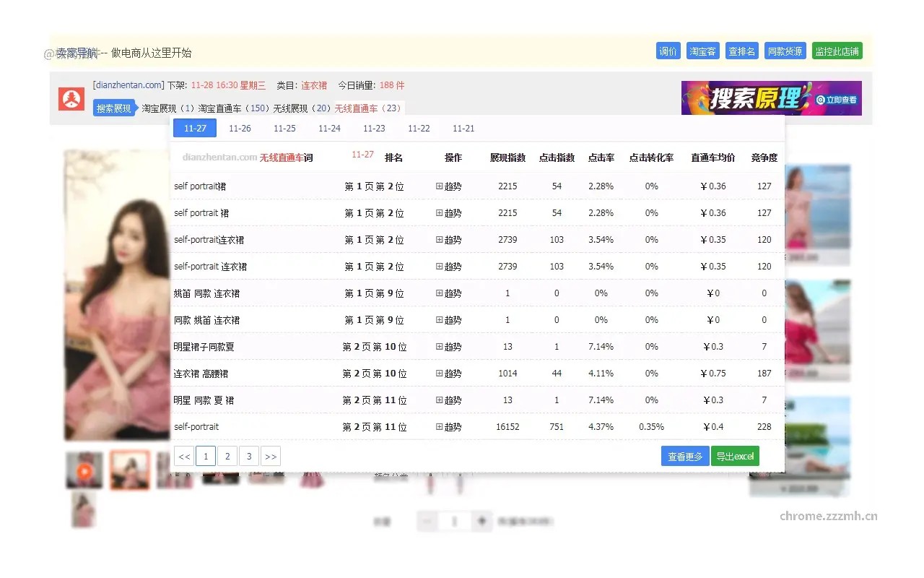
Task: Click the red seller avatar icon
Action: pyautogui.click(x=71, y=99)
